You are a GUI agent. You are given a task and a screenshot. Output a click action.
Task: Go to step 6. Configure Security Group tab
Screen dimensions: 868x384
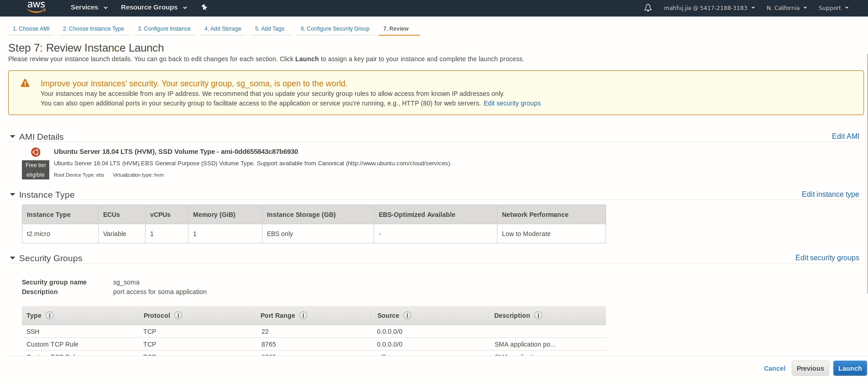click(x=335, y=29)
